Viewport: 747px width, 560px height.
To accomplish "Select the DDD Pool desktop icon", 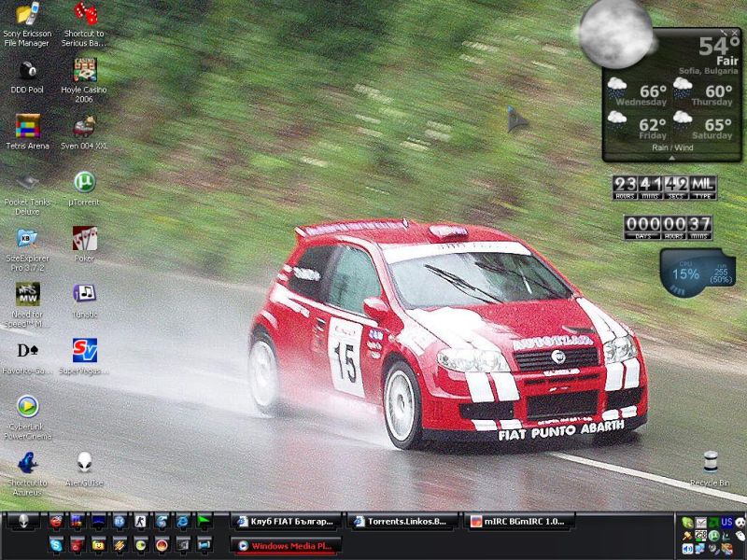I will pos(27,77).
